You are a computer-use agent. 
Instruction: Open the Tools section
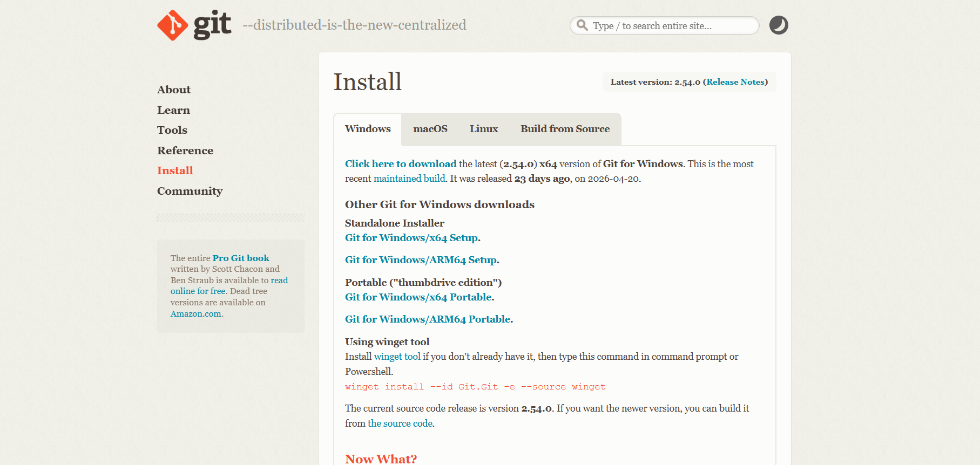172,130
